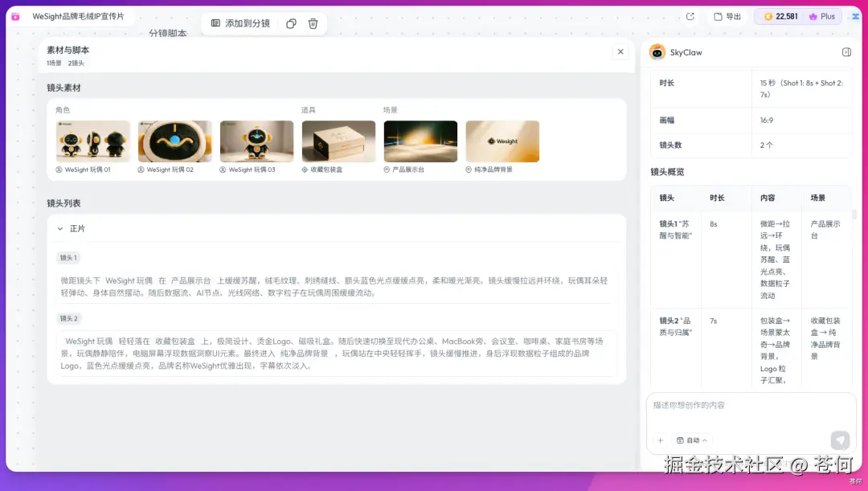868x491 pixels.
Task: Open the share icon next to 导出
Action: tap(690, 17)
